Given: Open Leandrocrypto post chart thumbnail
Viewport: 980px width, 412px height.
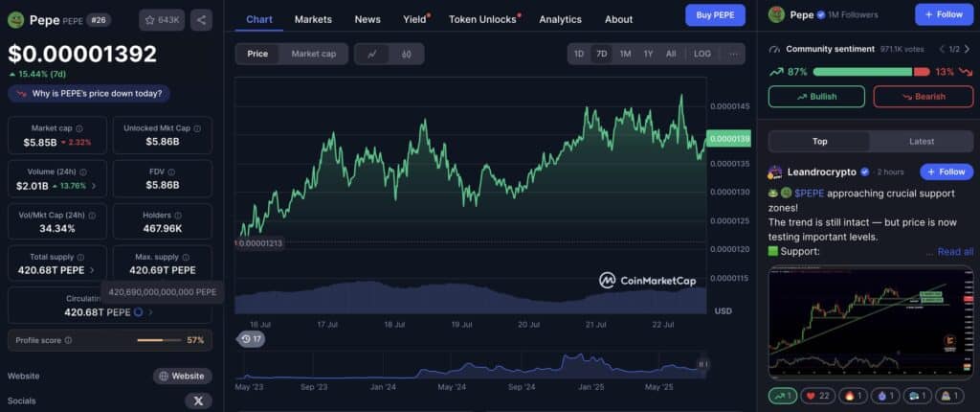Looking at the screenshot, I should [871, 322].
